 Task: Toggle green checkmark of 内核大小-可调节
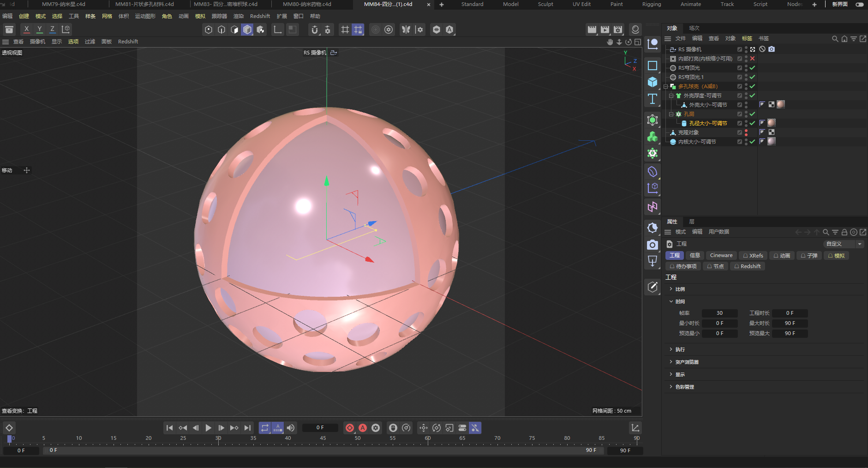click(x=753, y=142)
